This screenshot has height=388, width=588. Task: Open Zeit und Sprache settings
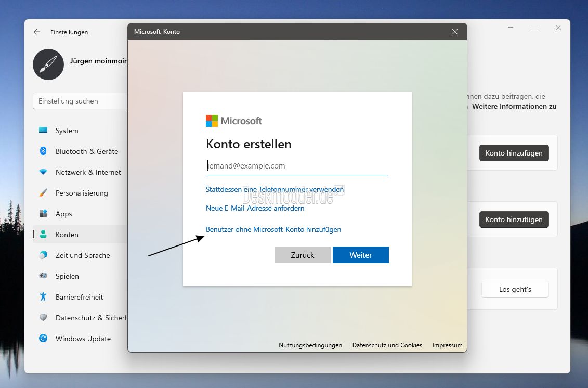80,255
